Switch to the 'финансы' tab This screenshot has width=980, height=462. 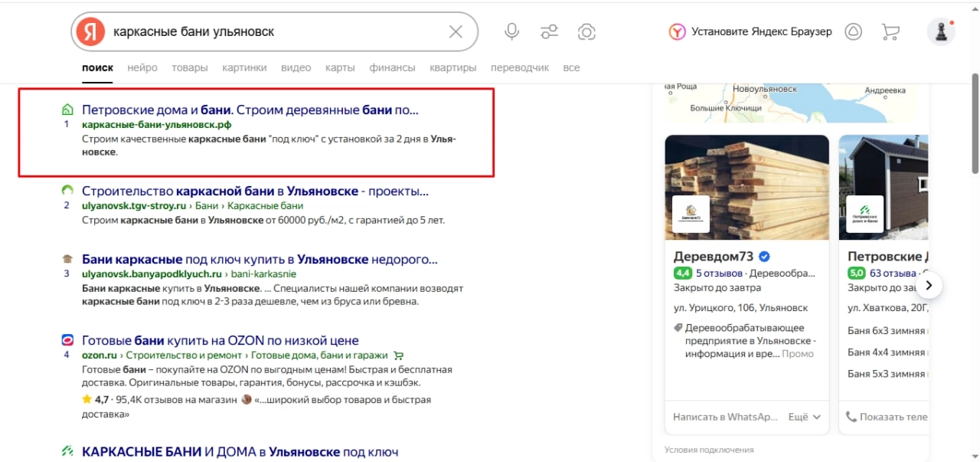point(392,67)
